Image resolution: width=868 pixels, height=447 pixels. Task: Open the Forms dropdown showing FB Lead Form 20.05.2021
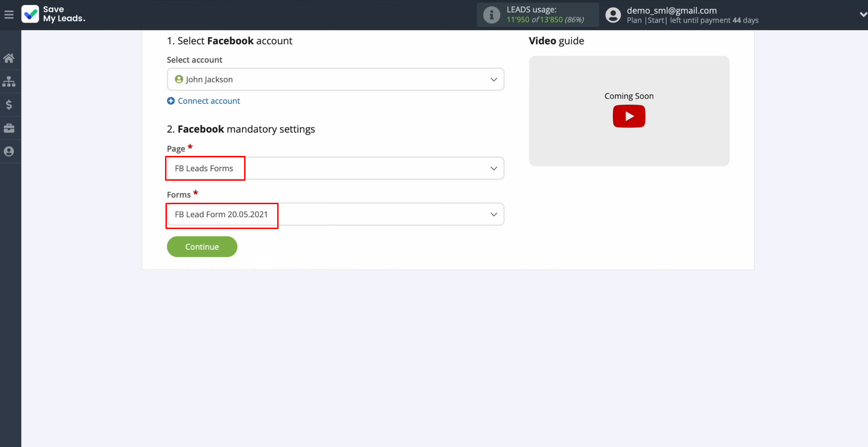click(336, 214)
